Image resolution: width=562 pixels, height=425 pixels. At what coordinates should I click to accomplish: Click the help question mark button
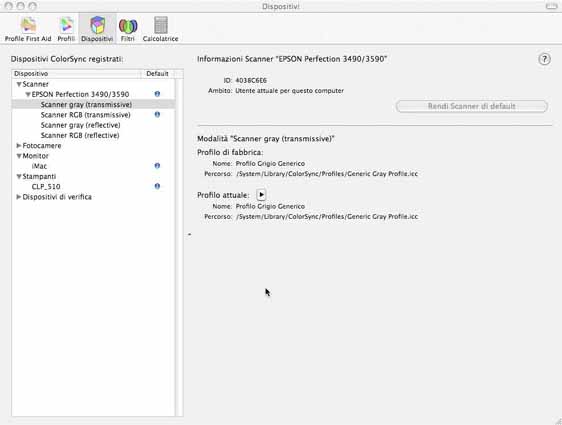point(544,59)
